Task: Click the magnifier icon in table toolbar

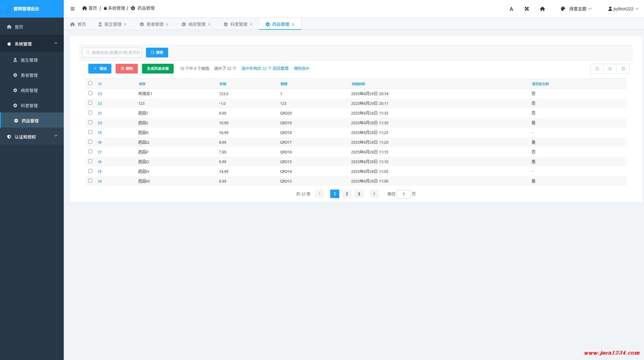Action: 597,69
